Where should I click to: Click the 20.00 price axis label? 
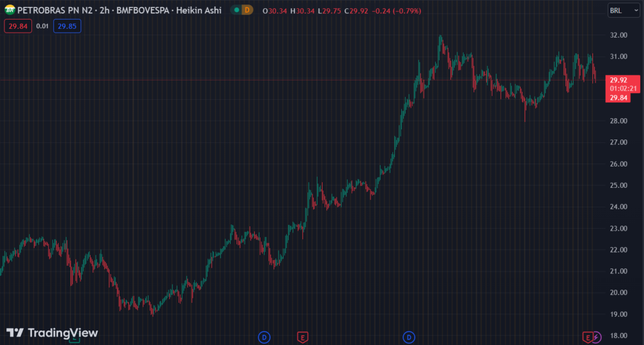619,292
